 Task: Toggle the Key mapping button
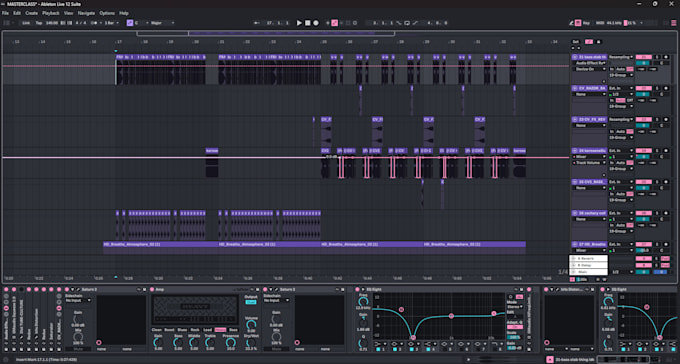point(587,23)
